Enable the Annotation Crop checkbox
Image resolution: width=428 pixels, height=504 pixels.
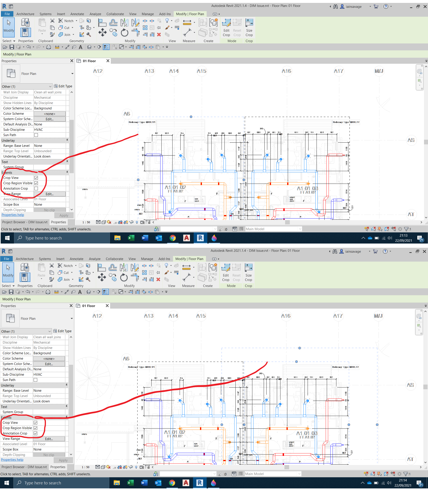pyautogui.click(x=36, y=188)
